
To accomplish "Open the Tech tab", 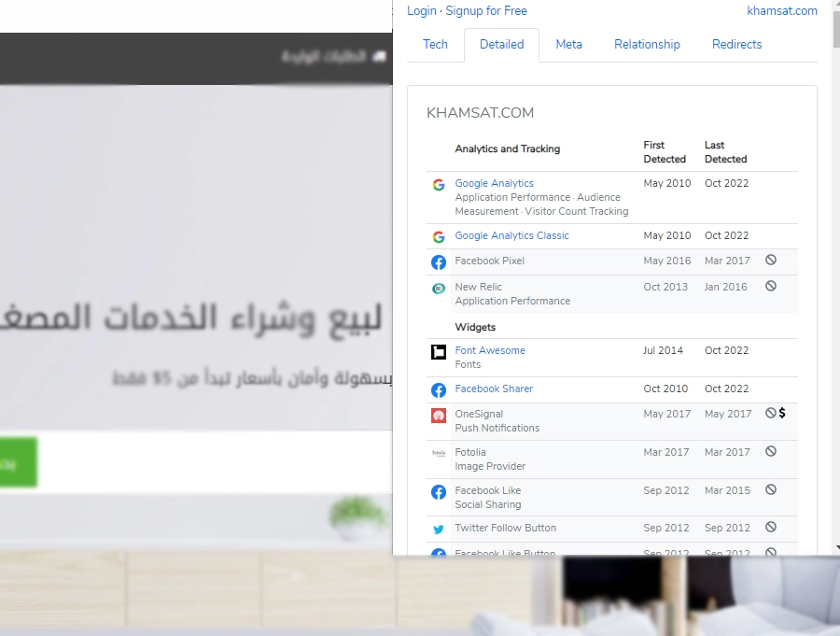I will coord(435,45).
